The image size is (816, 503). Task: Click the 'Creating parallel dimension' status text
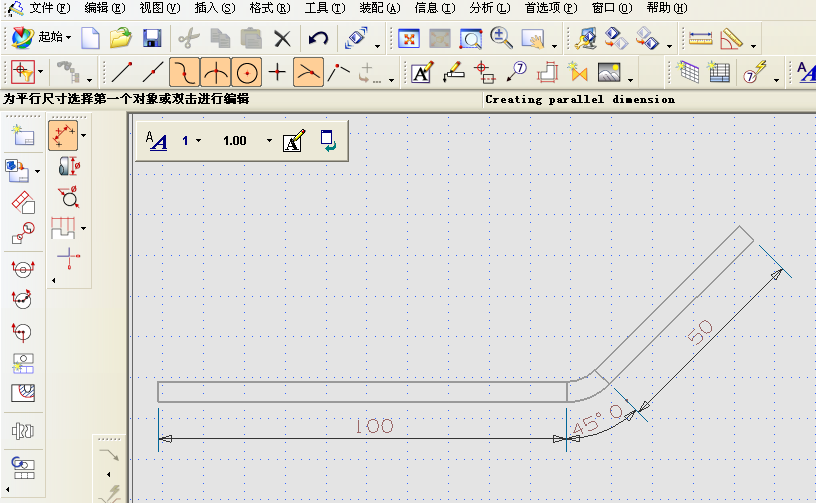[x=580, y=99]
